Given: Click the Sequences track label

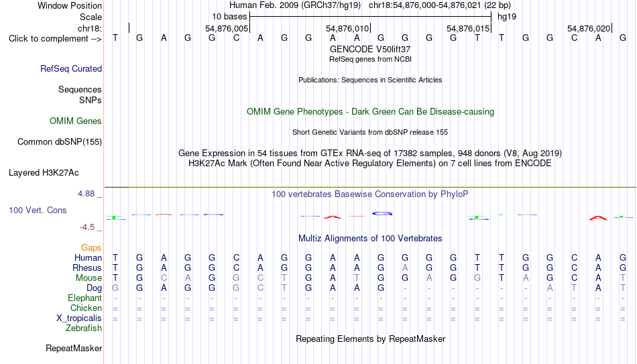Looking at the screenshot, I should pos(80,89).
